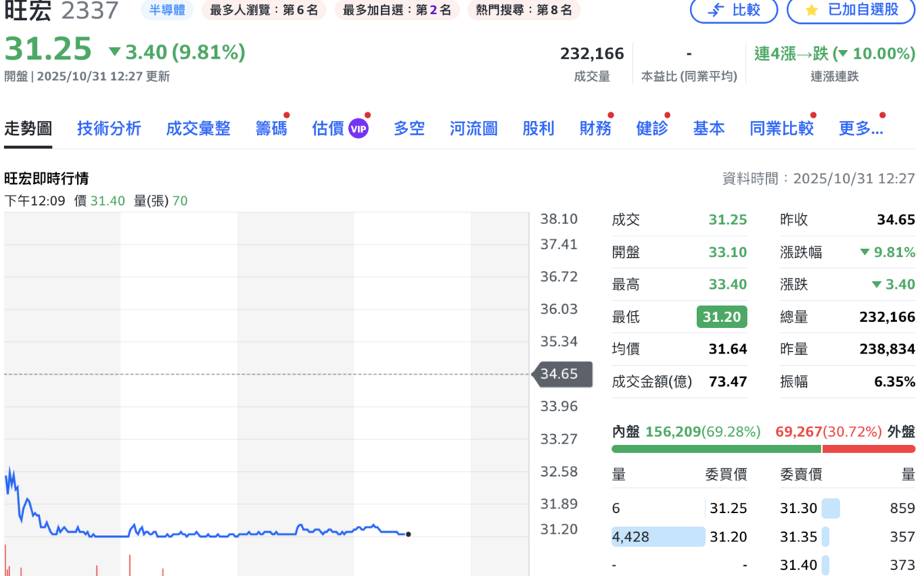The width and height of the screenshot is (924, 576).
Task: Open the 財務 tab
Action: [595, 129]
